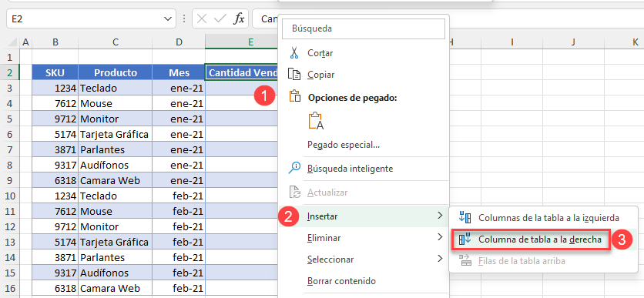Click the feb-21 cell in row 10

178,196
